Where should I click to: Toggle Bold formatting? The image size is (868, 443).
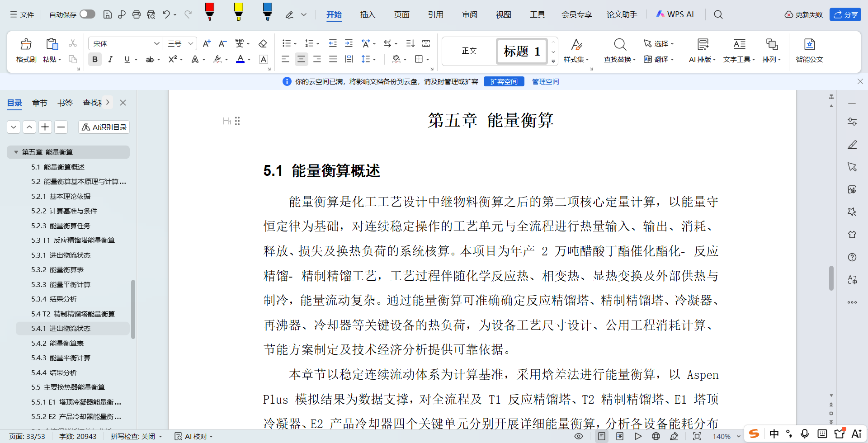tap(95, 59)
